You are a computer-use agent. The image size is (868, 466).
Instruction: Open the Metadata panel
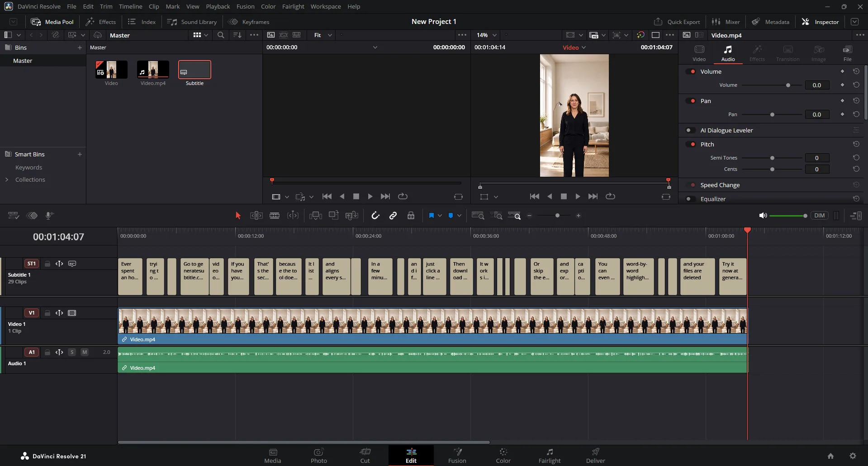771,22
